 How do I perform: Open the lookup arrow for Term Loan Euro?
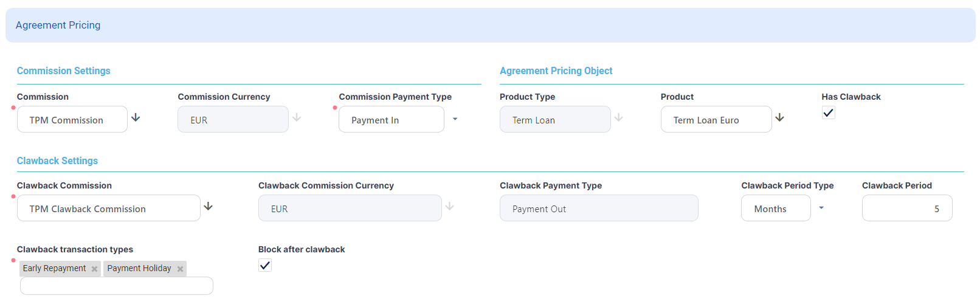click(779, 118)
